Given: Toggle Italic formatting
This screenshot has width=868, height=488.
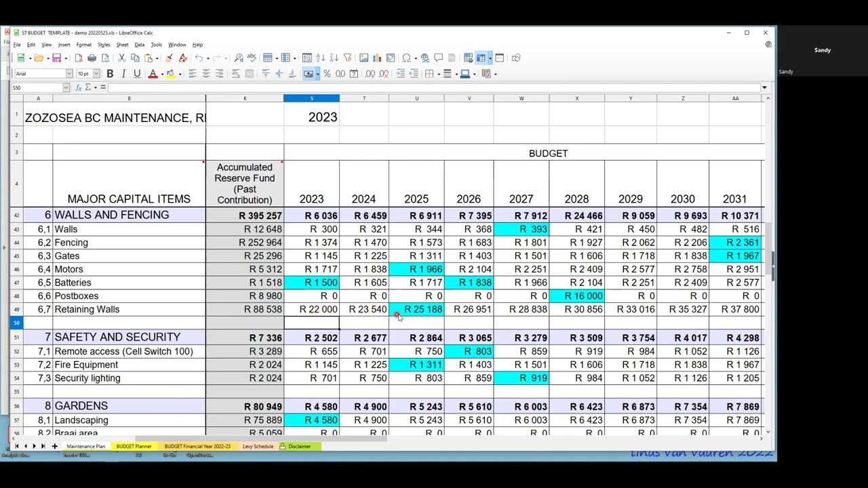Looking at the screenshot, I should pos(123,73).
